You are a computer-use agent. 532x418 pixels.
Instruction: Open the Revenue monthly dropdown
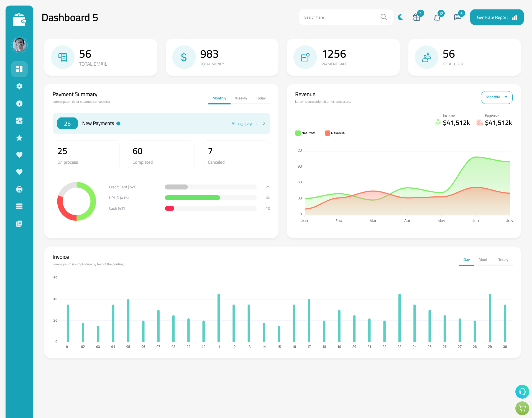(x=496, y=97)
